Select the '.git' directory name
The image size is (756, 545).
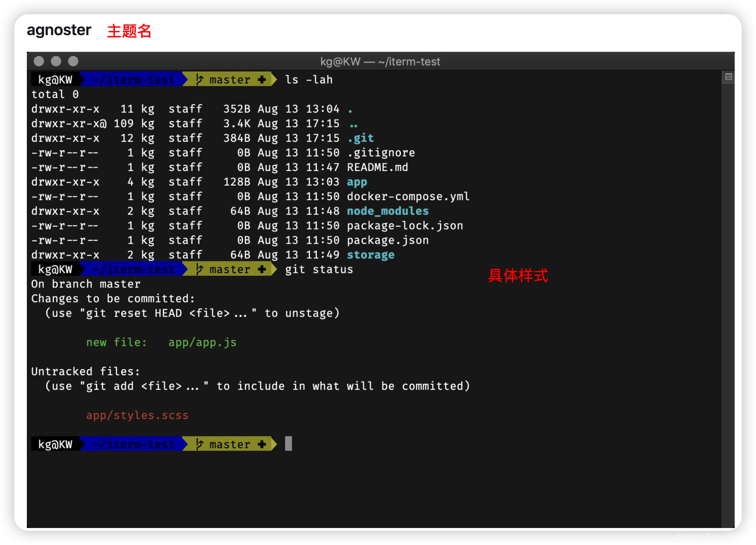click(x=361, y=138)
